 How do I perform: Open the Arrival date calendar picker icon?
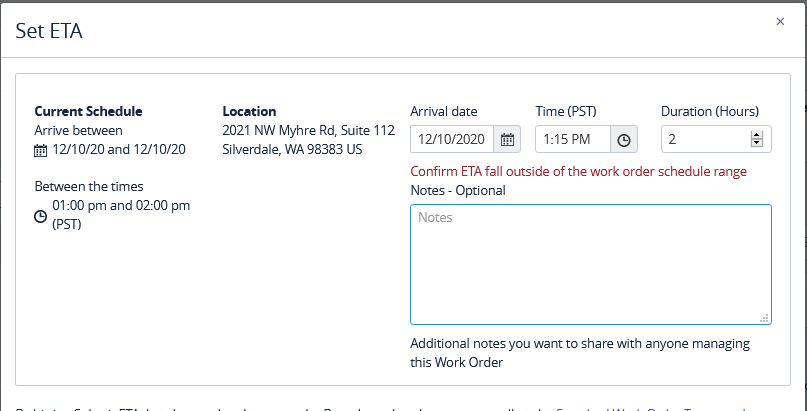click(x=507, y=139)
